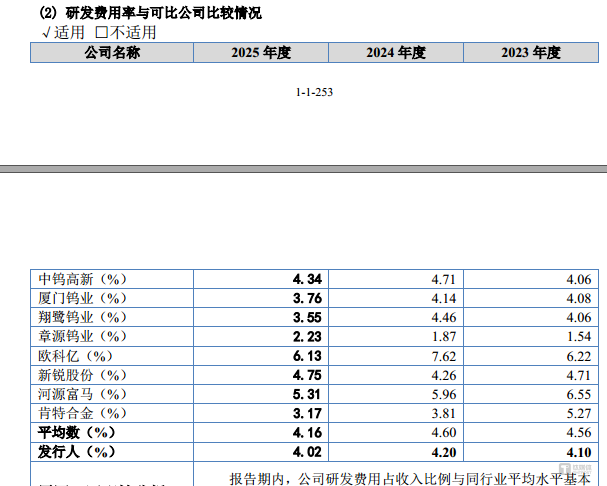Click 新锐股份 2024 value 4.26
This screenshot has width=607, height=486.
coord(444,375)
